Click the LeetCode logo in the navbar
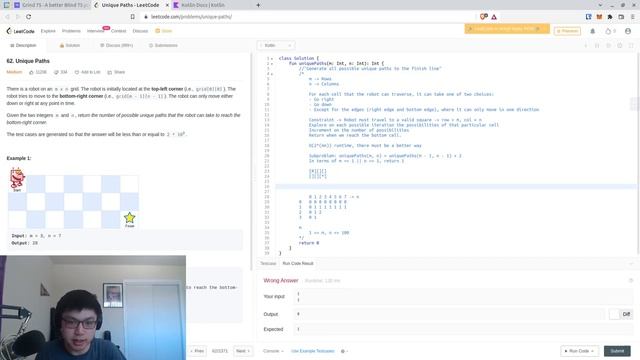This screenshot has height=360, width=640. pyautogui.click(x=20, y=31)
